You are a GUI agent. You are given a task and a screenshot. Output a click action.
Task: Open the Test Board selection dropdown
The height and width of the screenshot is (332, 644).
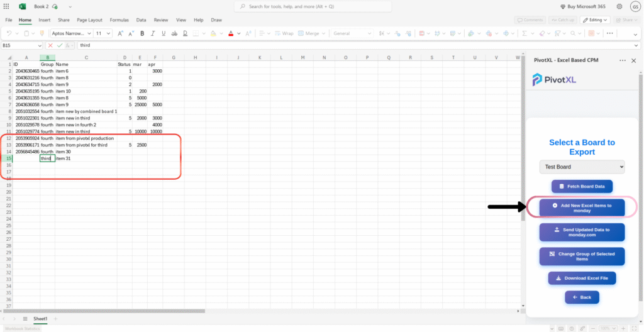582,167
